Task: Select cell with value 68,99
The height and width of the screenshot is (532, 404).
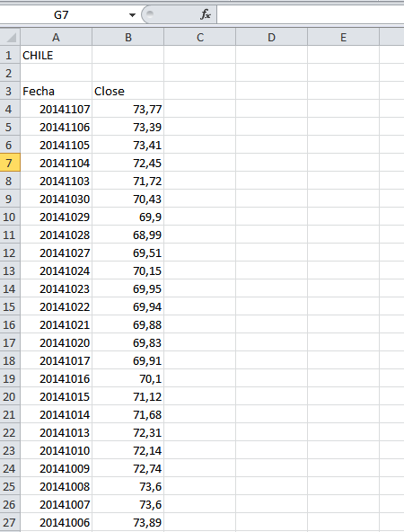Action: 128,235
